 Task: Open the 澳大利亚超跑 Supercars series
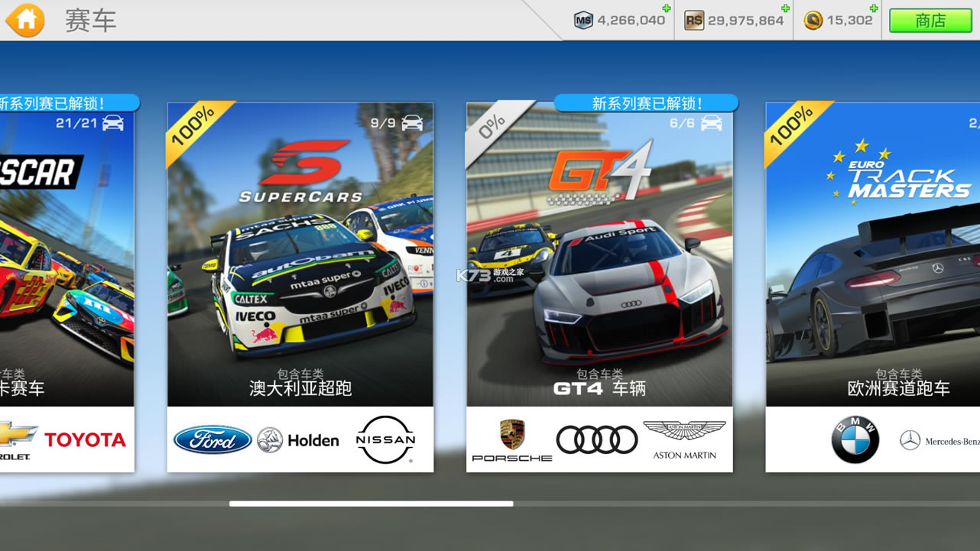(300, 283)
